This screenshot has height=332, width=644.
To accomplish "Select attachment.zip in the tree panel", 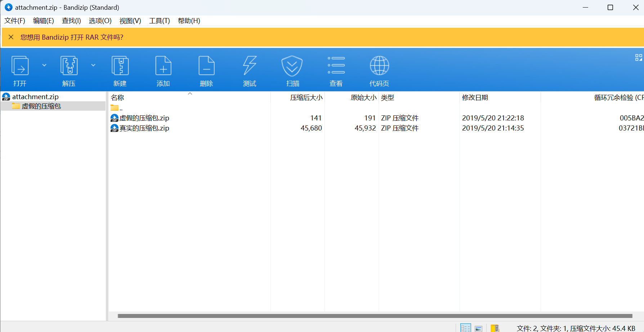I will pyautogui.click(x=35, y=97).
